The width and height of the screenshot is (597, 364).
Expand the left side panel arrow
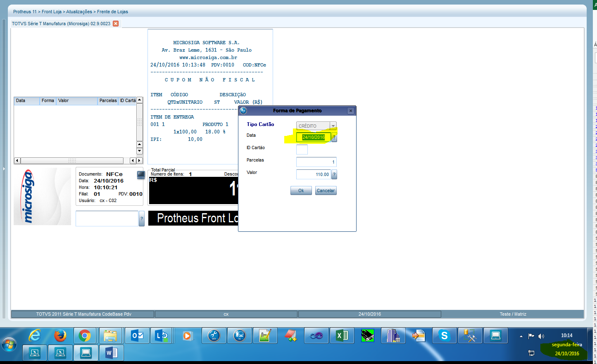pos(4,169)
